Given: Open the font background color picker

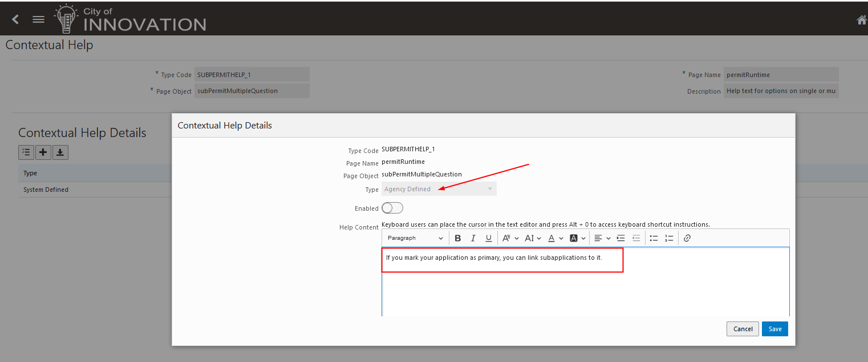Looking at the screenshot, I should coord(578,238).
